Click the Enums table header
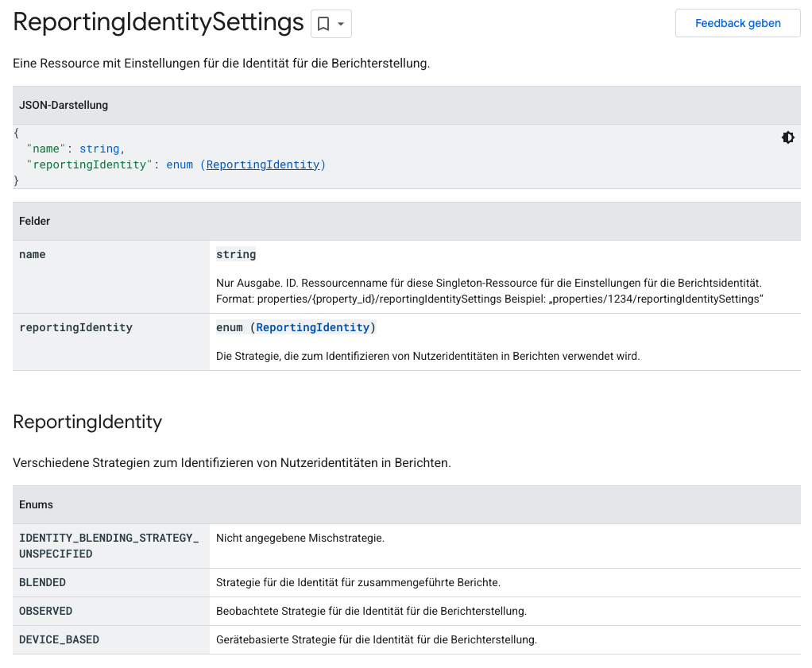The height and width of the screenshot is (668, 812). coord(36,504)
